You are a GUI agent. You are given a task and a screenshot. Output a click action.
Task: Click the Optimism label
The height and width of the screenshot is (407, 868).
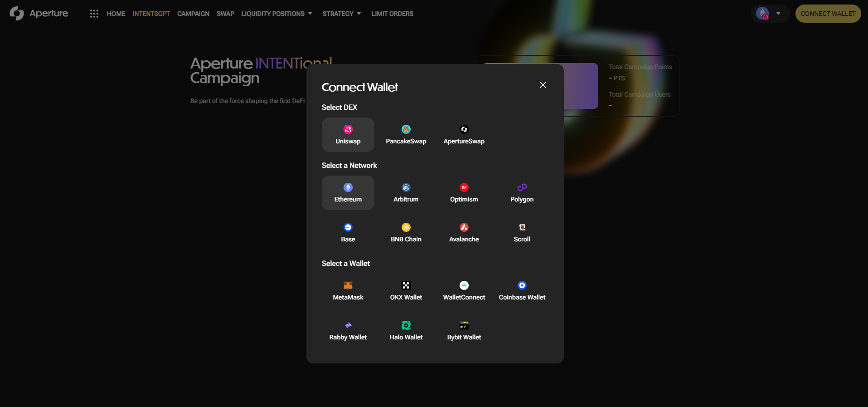[464, 199]
